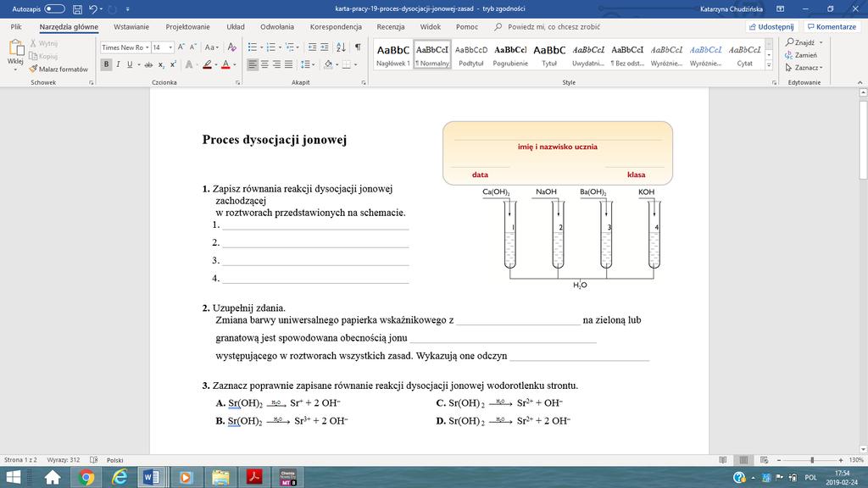868x488 pixels.
Task: Open the numbered list dropdown
Action: click(281, 47)
